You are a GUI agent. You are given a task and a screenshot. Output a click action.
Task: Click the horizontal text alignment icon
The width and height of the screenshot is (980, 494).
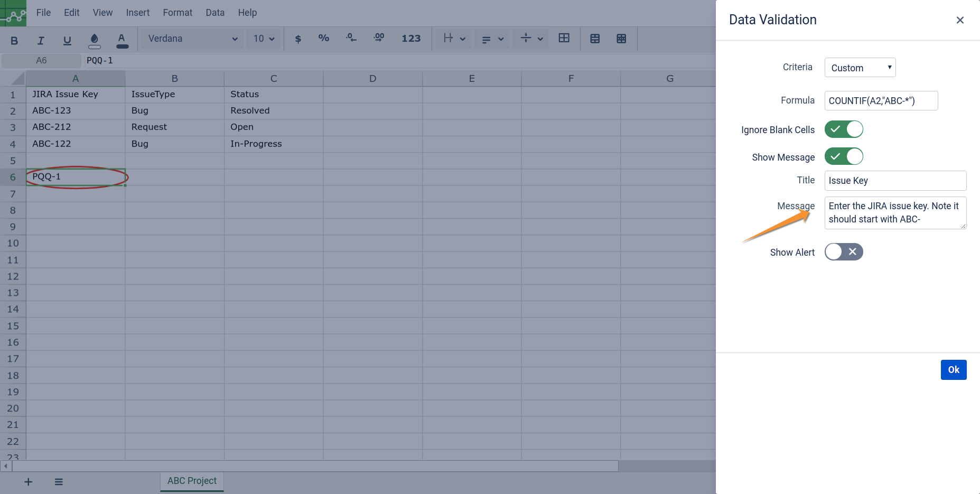coord(487,39)
